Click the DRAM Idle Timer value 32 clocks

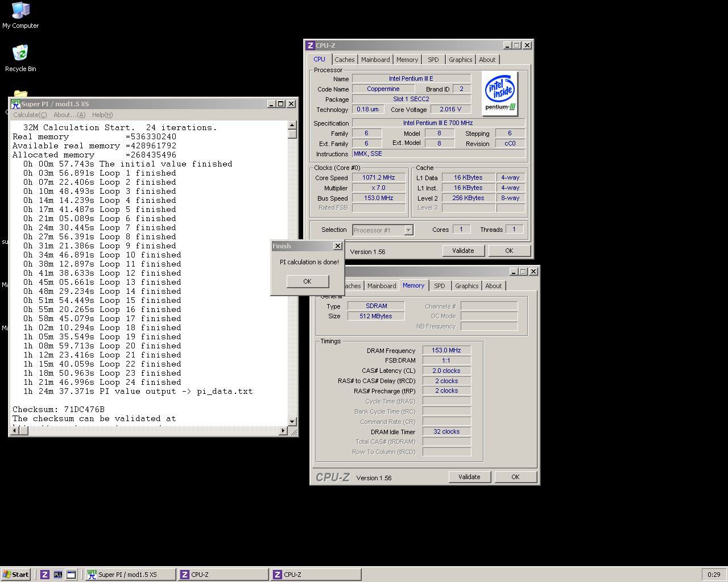pyautogui.click(x=446, y=431)
